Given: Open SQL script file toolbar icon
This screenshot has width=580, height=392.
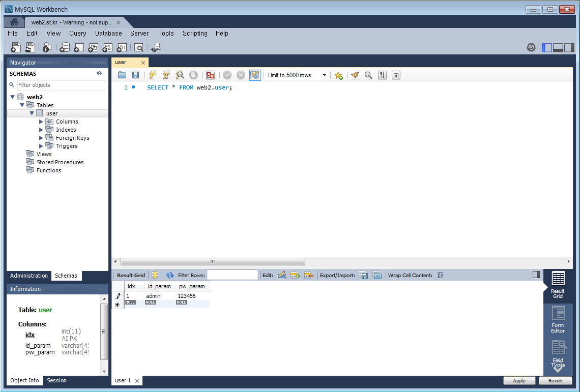Looking at the screenshot, I should pos(30,47).
